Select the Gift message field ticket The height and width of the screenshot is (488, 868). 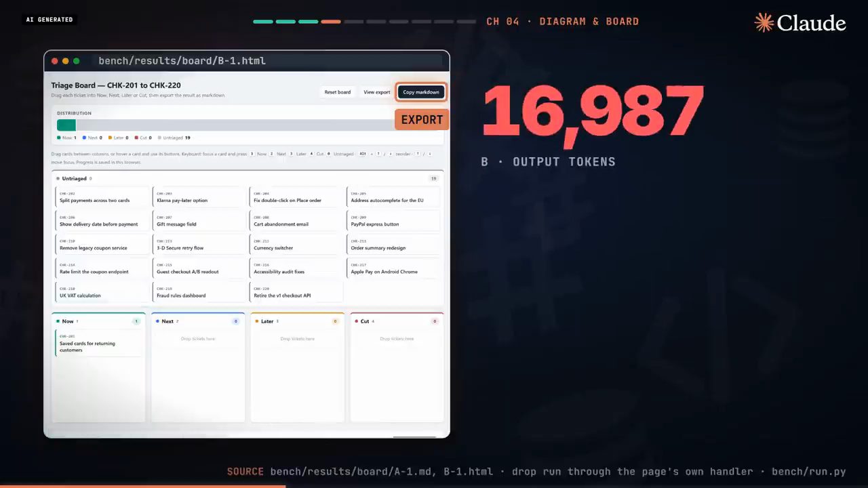click(x=199, y=221)
